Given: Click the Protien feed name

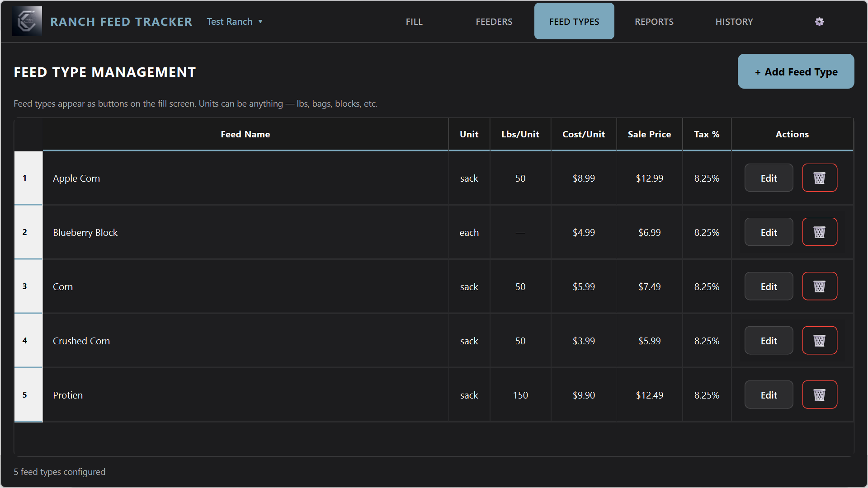Looking at the screenshot, I should point(68,395).
